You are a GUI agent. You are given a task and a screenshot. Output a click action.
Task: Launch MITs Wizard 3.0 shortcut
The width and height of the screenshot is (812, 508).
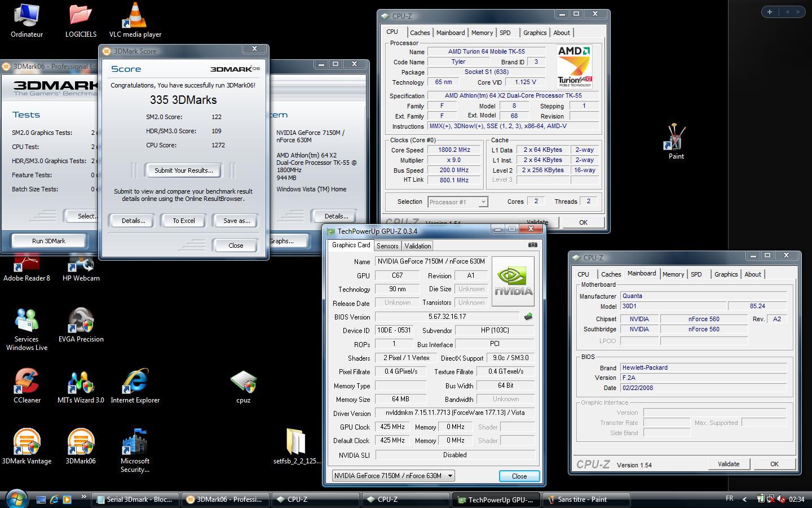click(81, 386)
